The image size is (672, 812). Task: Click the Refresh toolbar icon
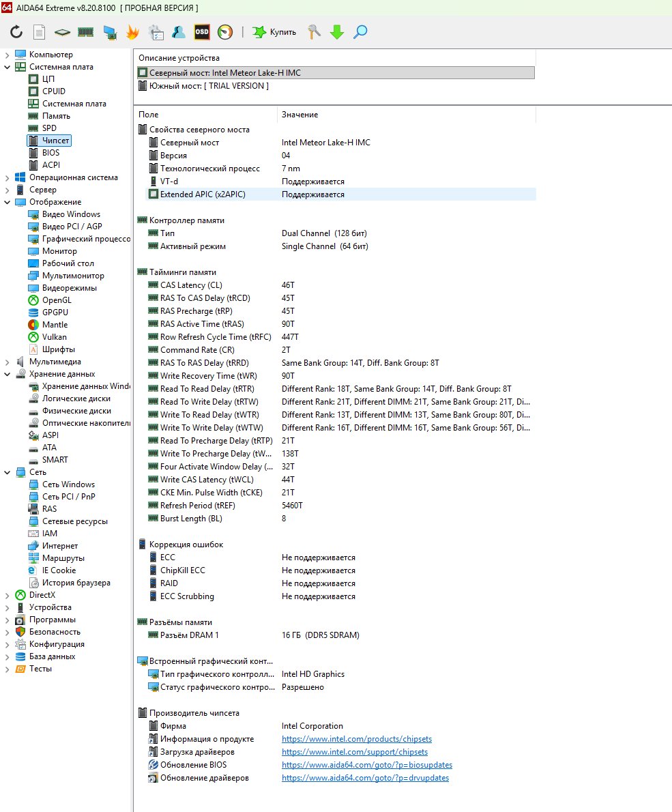(x=16, y=32)
